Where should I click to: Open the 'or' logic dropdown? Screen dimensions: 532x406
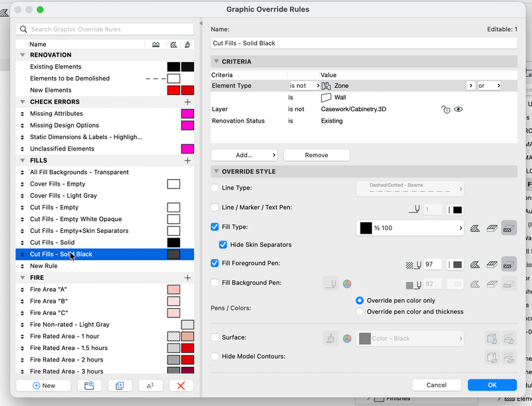point(489,86)
